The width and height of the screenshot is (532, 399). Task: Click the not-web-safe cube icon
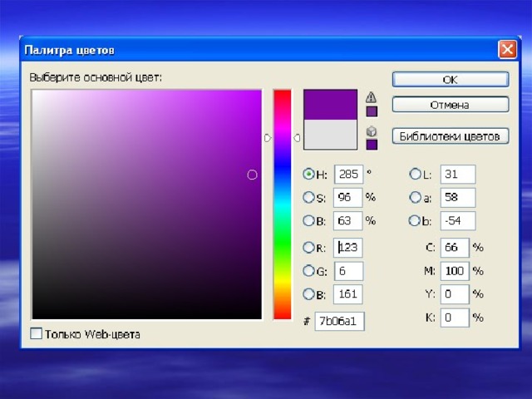coord(372,131)
